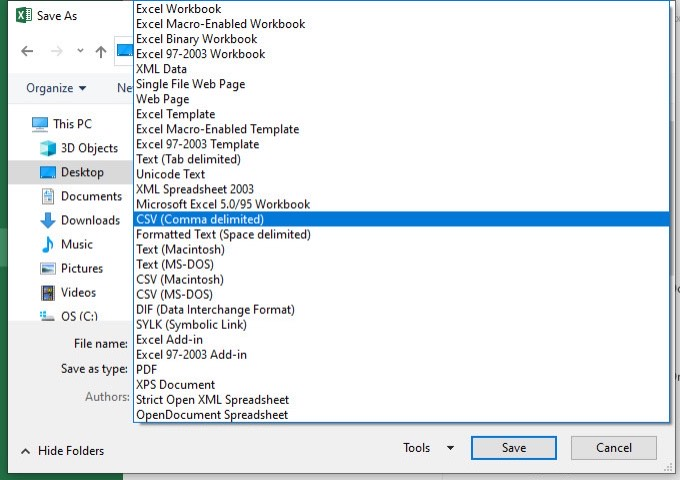Collapse with Hide Folders button
Image resolution: width=680 pixels, height=480 pixels.
(62, 451)
